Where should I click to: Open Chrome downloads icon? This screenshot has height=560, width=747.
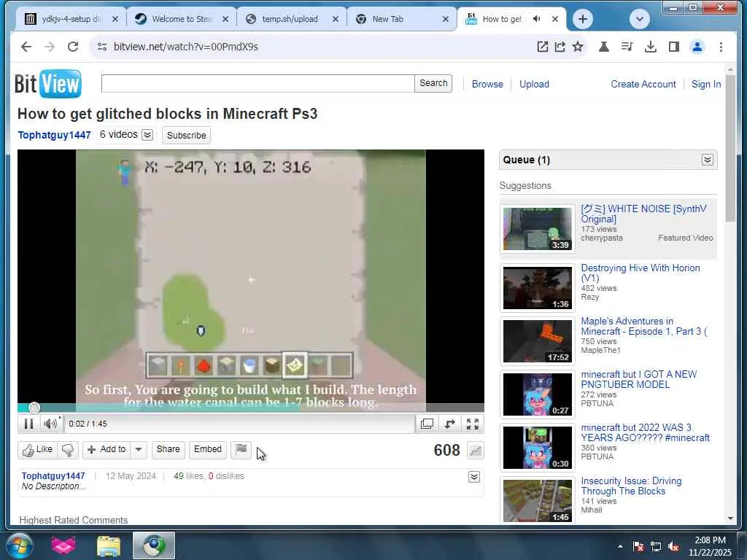coord(650,47)
